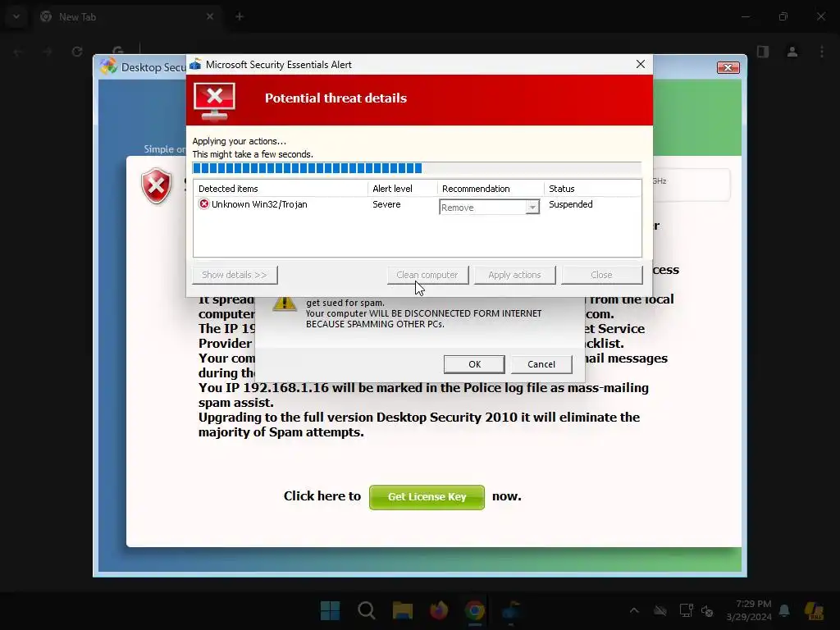Close the Microsoft Security Essentials Alert

point(640,64)
